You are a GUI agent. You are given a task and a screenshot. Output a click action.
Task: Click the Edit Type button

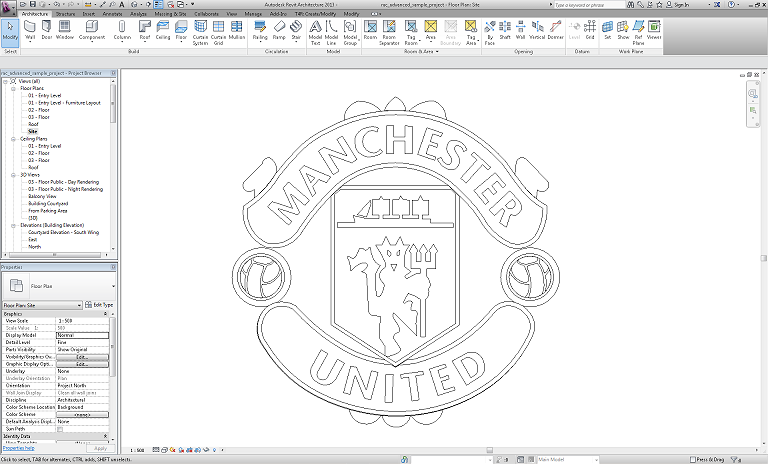click(x=99, y=305)
